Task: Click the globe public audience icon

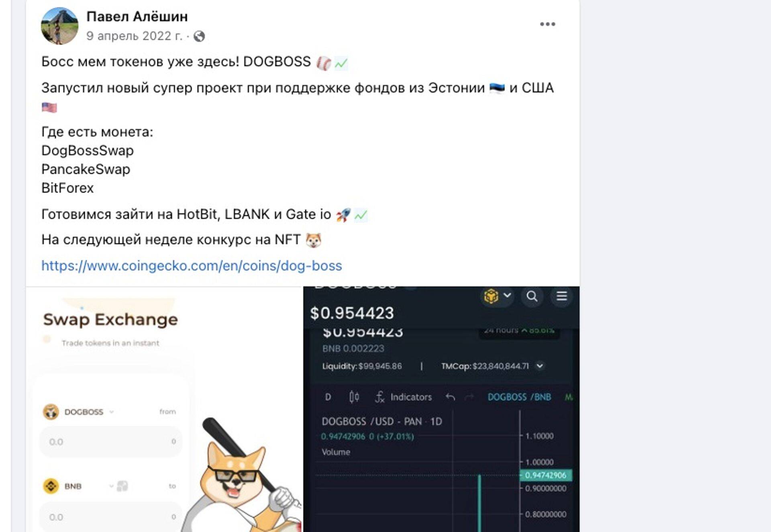Action: 199,37
